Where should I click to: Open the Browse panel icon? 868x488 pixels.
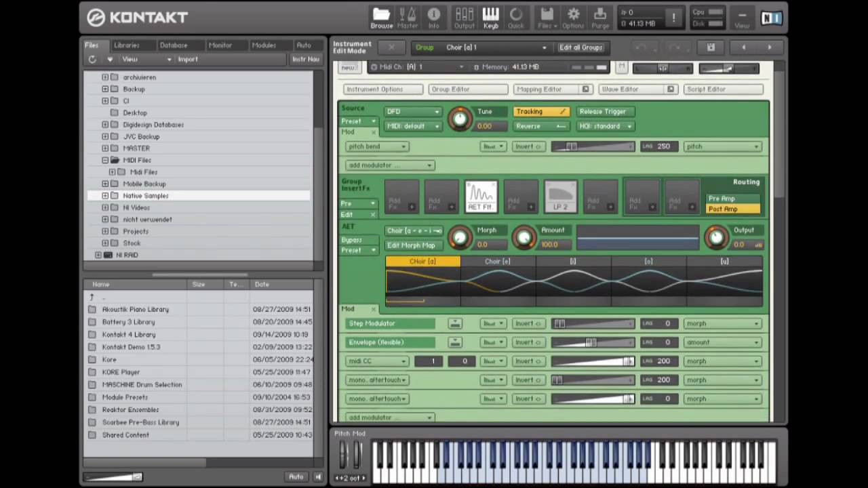point(381,18)
